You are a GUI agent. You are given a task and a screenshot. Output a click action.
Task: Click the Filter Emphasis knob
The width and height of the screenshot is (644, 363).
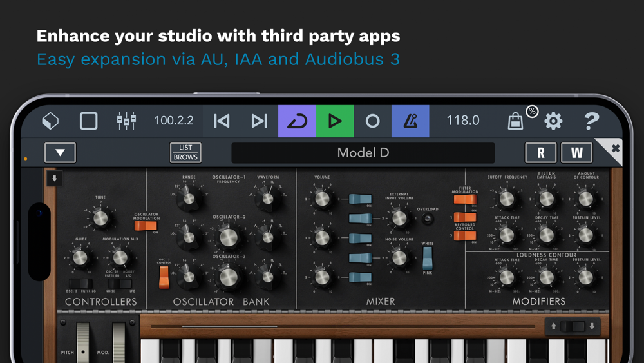[546, 199]
